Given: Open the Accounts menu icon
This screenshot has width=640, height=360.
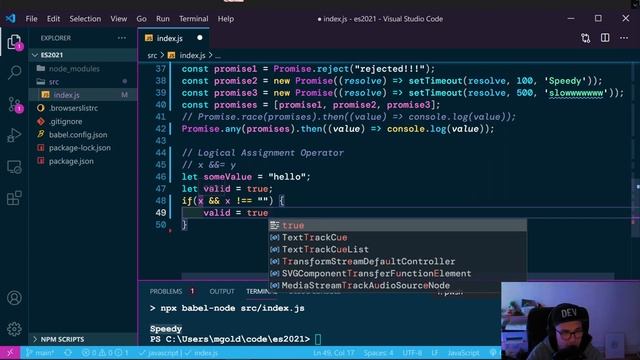Looking at the screenshot, I should click(x=14, y=298).
